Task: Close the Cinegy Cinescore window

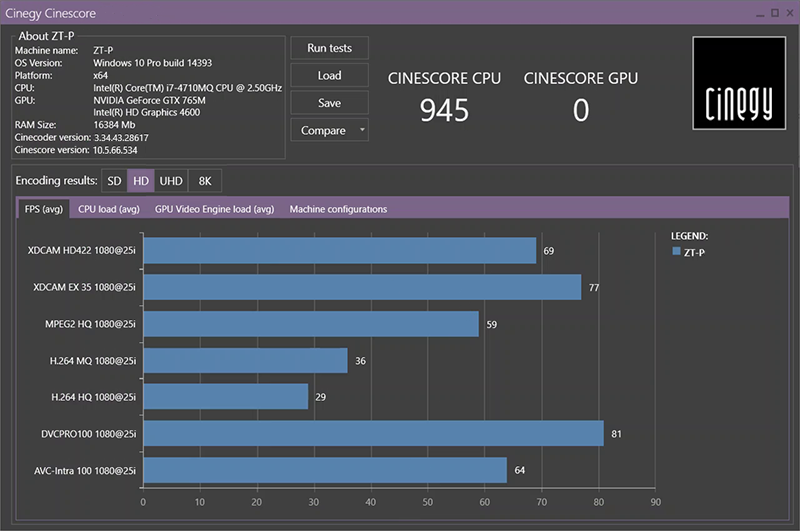Action: pos(790,13)
